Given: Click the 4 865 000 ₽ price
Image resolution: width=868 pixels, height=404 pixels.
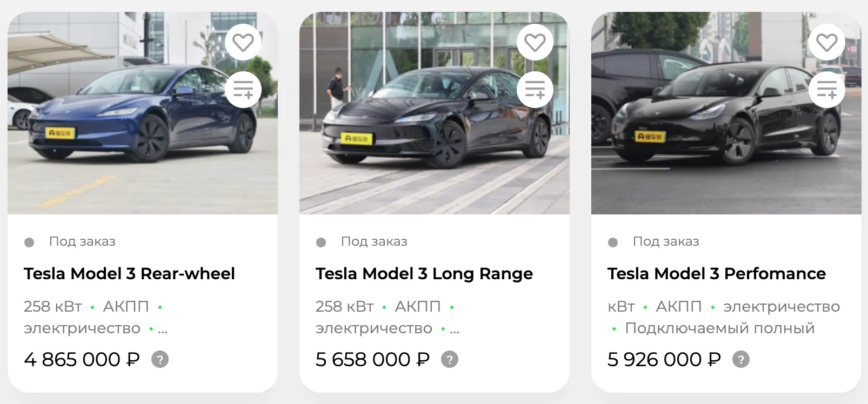Looking at the screenshot, I should click(82, 359).
